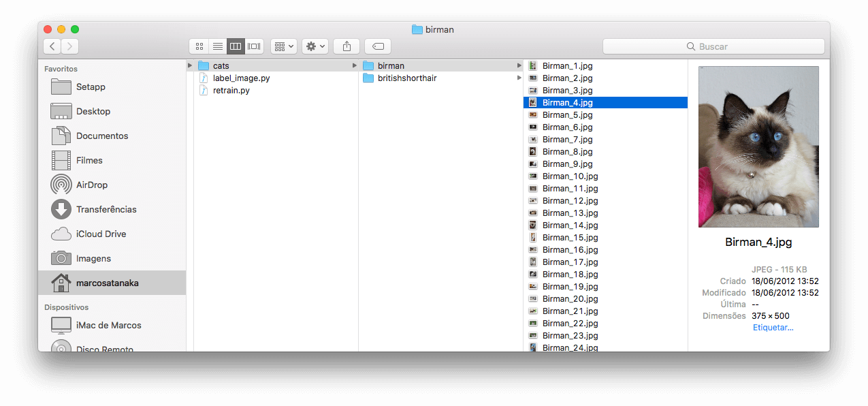Go back to previous folder
The width and height of the screenshot is (868, 406).
(x=52, y=46)
